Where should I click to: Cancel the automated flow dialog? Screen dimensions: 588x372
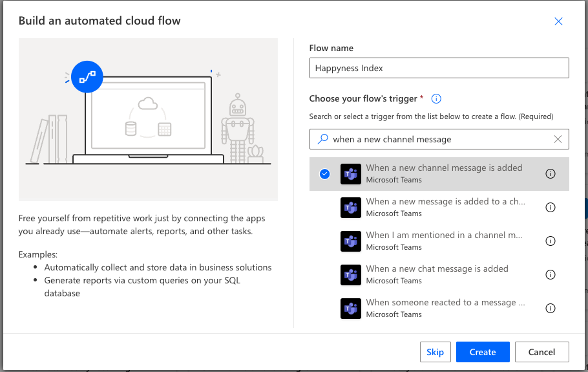tap(541, 352)
